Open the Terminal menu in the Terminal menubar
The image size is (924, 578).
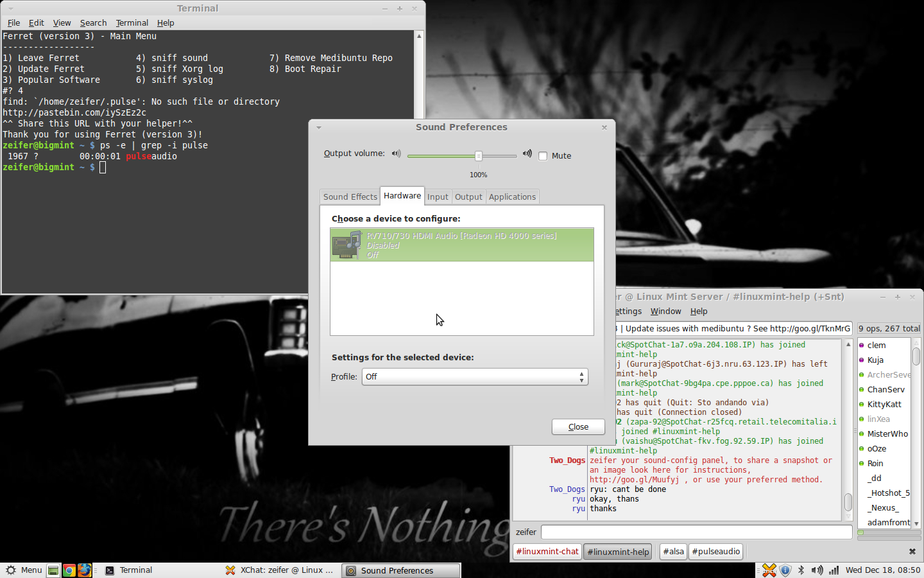132,22
